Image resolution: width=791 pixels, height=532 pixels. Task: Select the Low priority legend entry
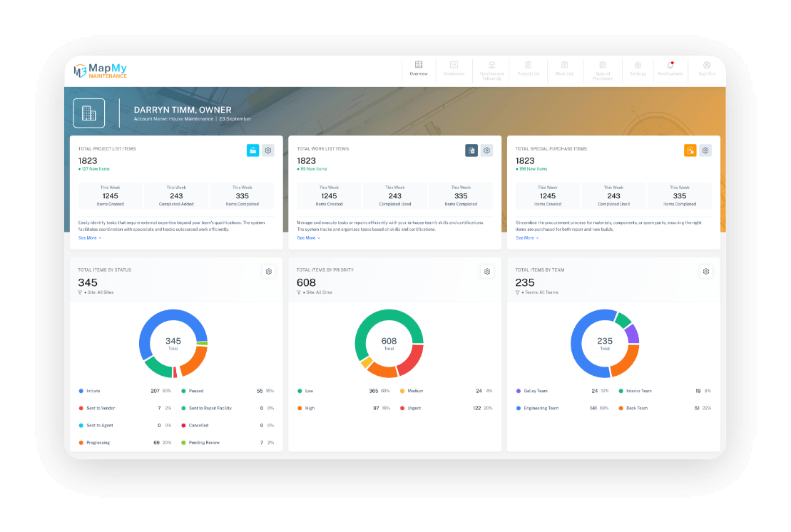pos(344,391)
